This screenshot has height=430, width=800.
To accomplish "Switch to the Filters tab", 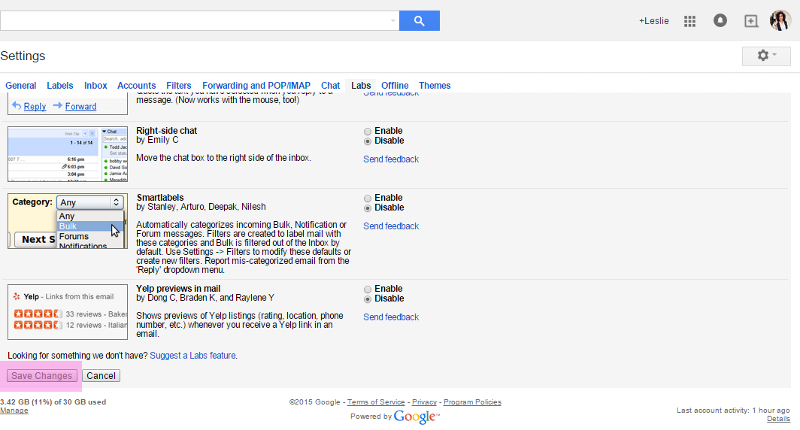I will (x=179, y=86).
